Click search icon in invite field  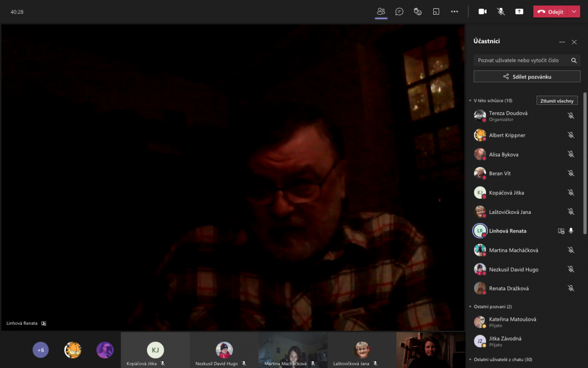click(x=574, y=60)
